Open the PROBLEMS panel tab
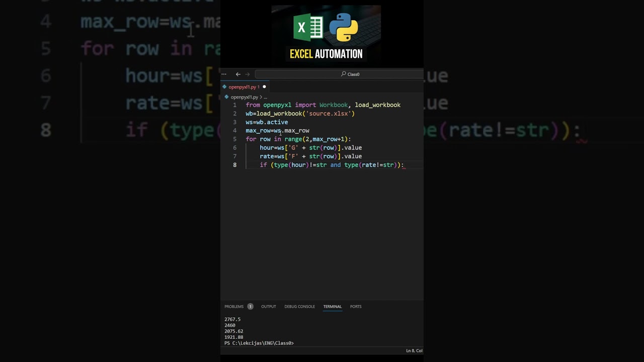The image size is (644, 362). pyautogui.click(x=234, y=306)
